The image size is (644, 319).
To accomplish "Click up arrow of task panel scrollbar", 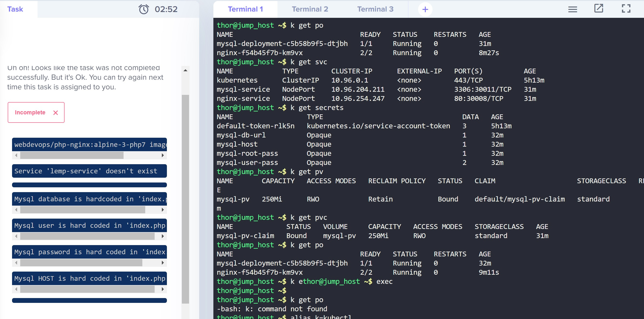I will click(185, 71).
